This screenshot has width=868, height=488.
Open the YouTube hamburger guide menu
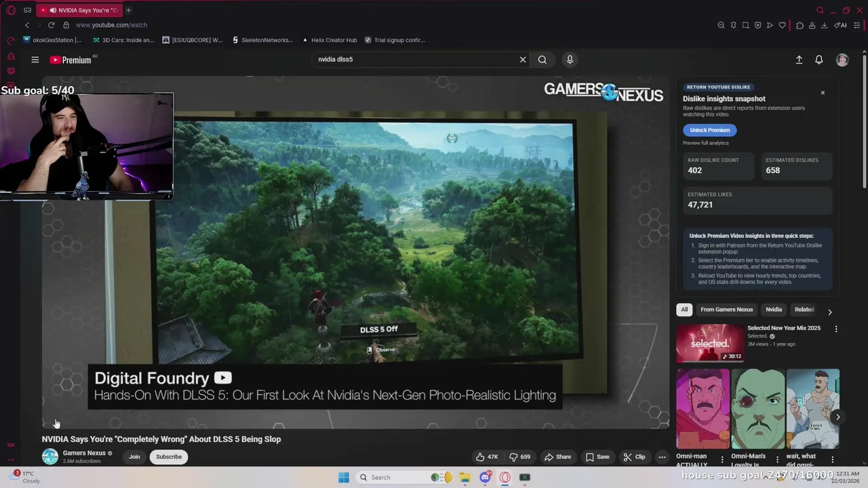[x=35, y=60]
